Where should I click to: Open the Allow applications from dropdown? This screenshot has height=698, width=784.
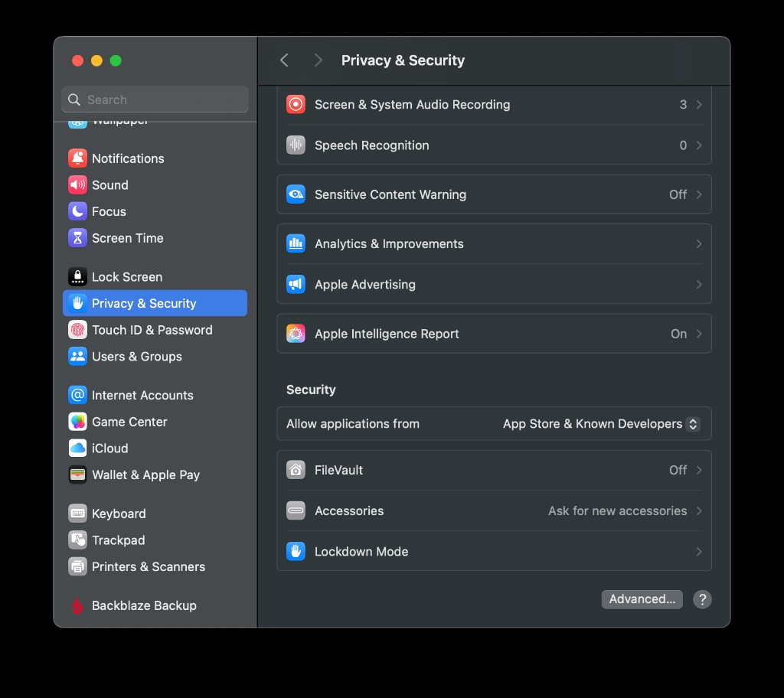click(692, 424)
